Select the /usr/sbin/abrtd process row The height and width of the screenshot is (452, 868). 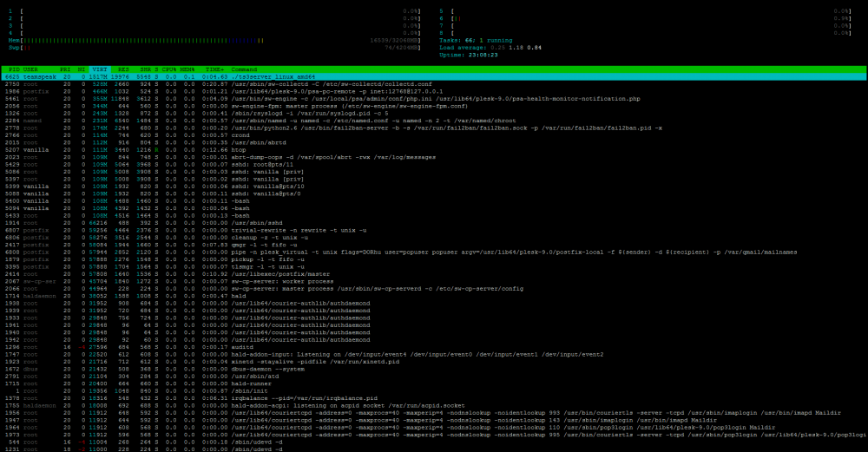coord(434,142)
